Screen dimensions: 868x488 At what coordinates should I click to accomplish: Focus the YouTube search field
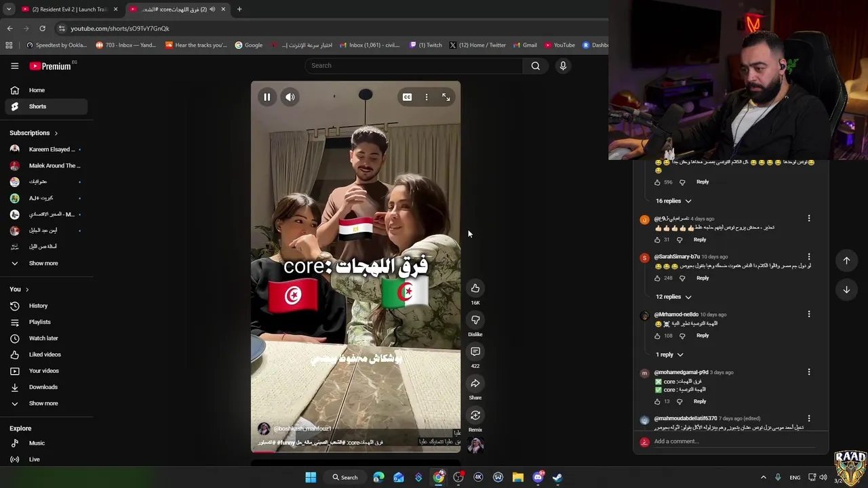tap(414, 66)
